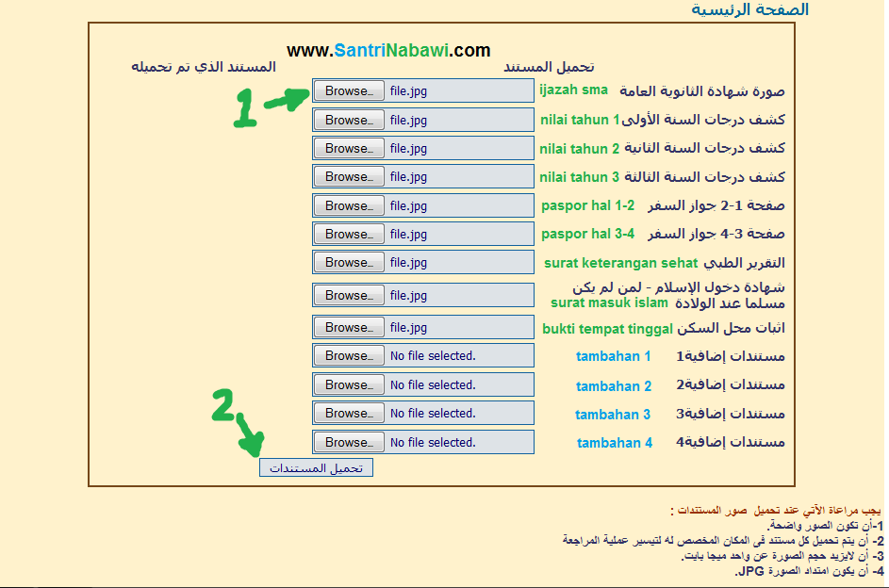The width and height of the screenshot is (889, 588).
Task: Click the 'ijazah sma' green label
Action: pos(573,90)
